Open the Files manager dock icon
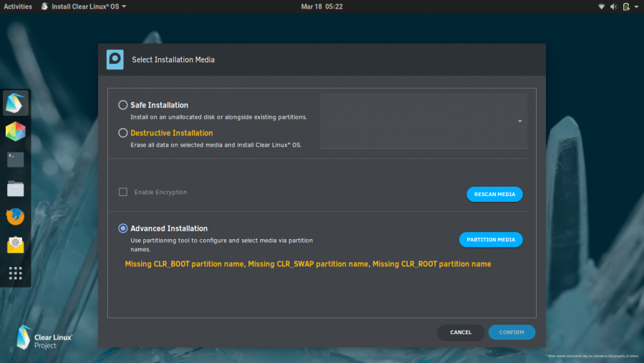The image size is (644, 363). 16,189
